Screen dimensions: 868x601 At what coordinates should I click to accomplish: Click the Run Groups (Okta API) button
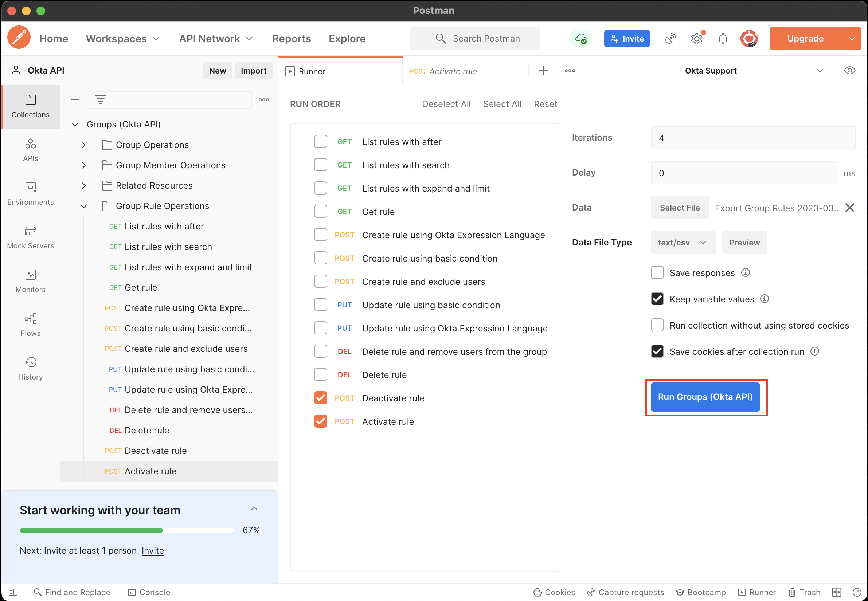(705, 397)
